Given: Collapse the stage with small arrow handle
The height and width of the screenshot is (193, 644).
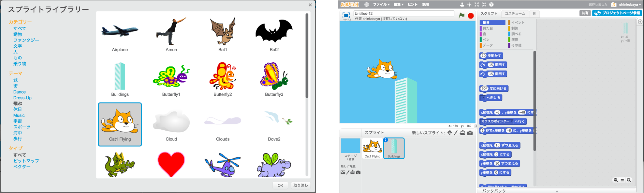Looking at the screenshot, I should 476,126.
